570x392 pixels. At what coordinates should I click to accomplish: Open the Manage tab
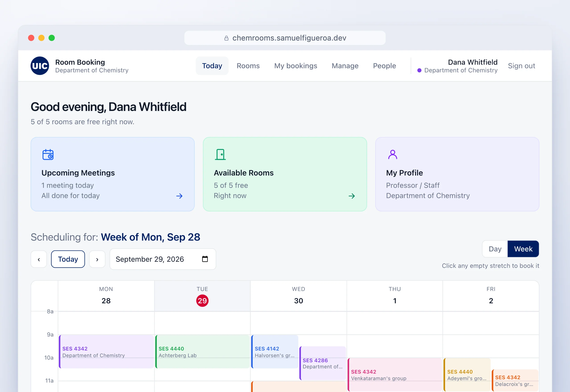coord(345,66)
